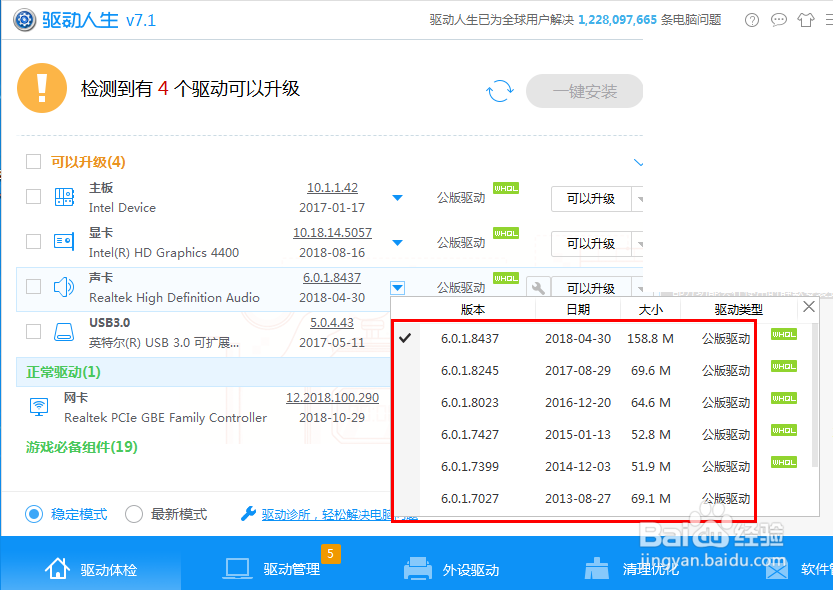Click the 主板 motherboard icon

click(64, 197)
